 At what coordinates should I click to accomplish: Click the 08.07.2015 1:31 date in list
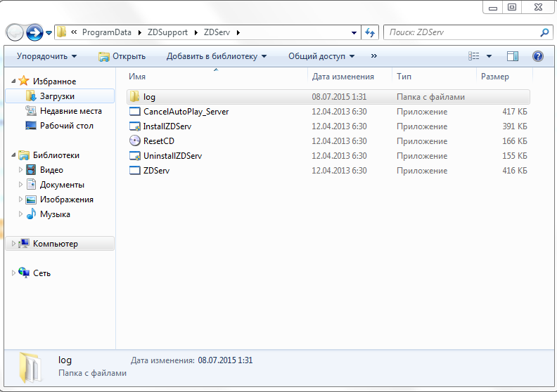[x=339, y=97]
